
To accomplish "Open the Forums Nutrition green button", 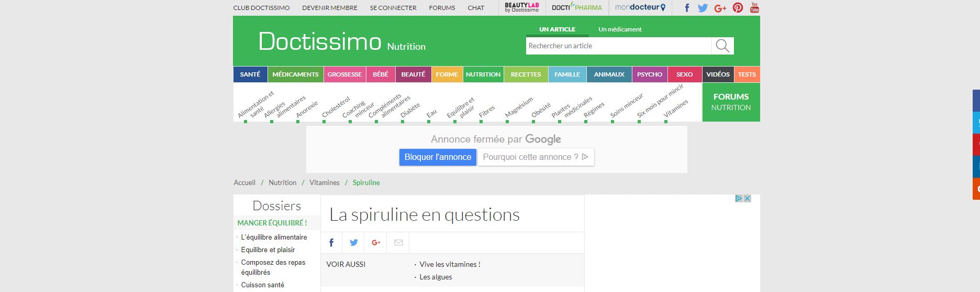I will (731, 102).
